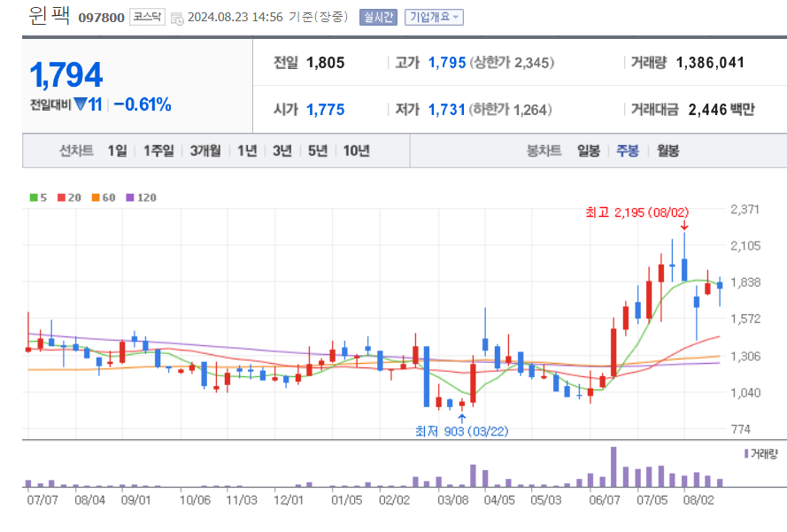Click the purple 120 moving-average legend swatch
787x532 pixels.
coord(130,197)
